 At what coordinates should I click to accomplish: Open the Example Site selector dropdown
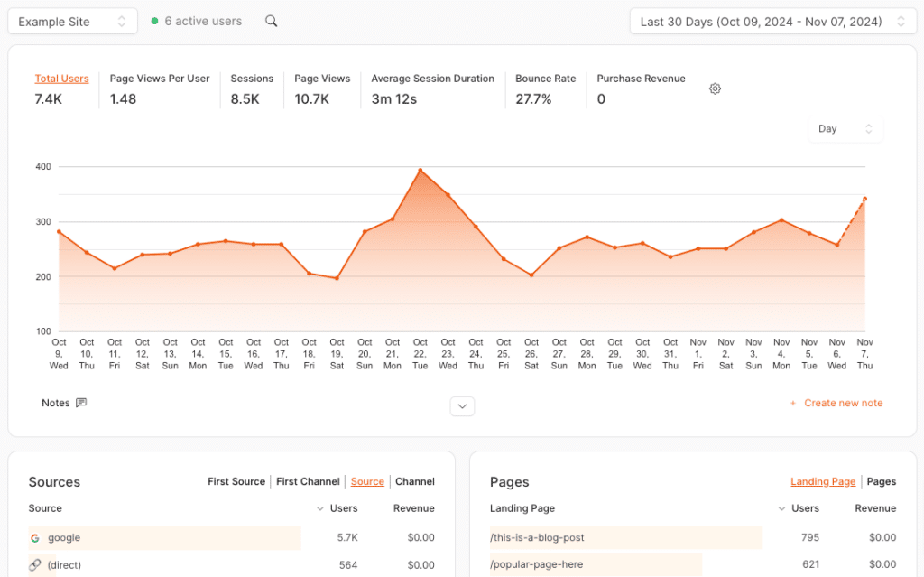click(x=72, y=22)
